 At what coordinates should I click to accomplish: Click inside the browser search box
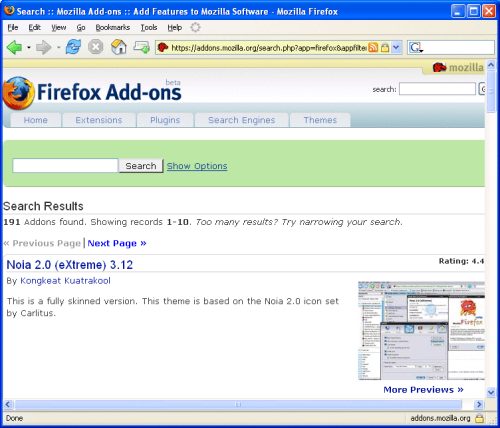click(x=459, y=48)
